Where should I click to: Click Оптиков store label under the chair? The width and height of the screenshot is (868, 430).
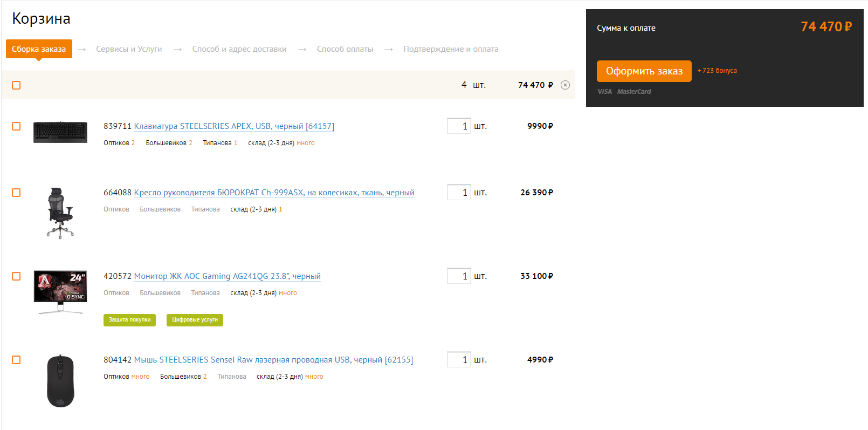(x=116, y=209)
